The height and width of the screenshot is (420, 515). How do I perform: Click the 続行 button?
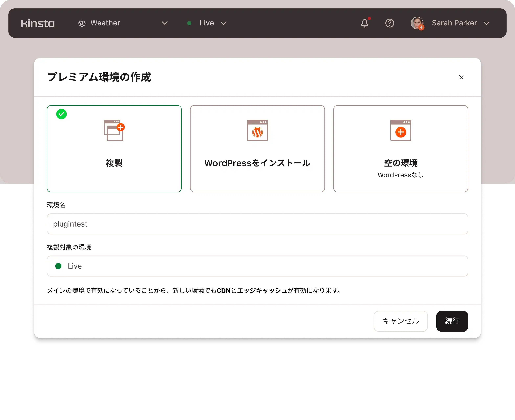point(452,321)
